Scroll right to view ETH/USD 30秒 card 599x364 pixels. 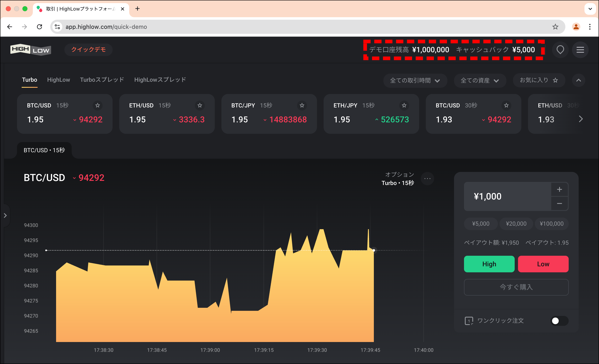(x=580, y=119)
